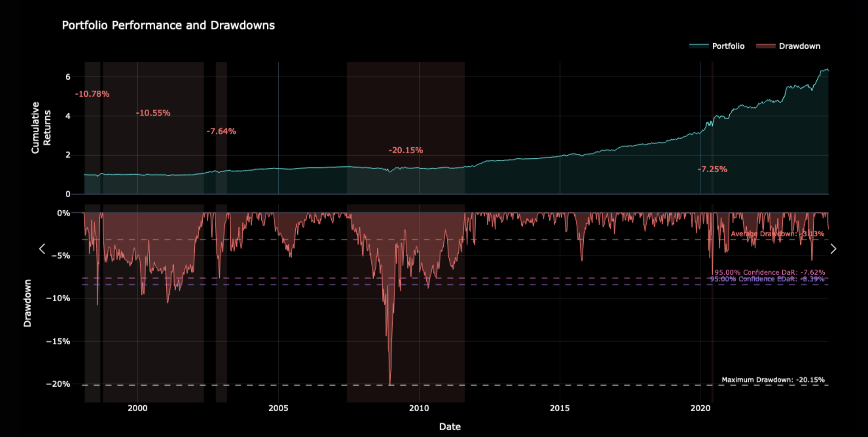This screenshot has height=437, width=868.
Task: Click the −10% tick on Drawdown axis
Action: tap(58, 298)
